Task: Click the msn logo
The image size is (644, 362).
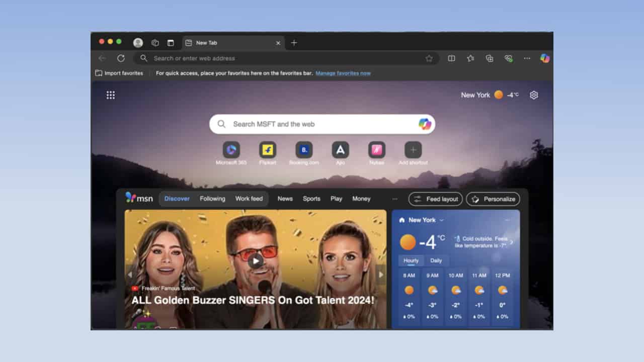Action: 139,198
